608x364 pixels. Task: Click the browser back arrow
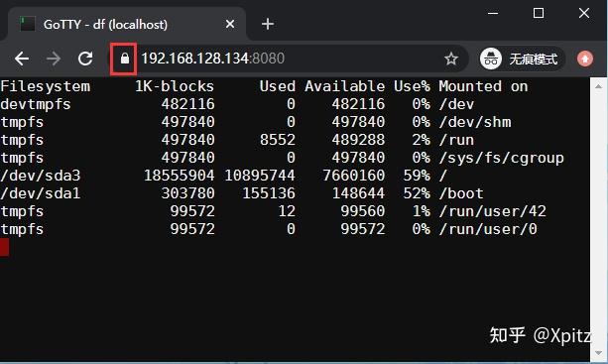click(22, 59)
